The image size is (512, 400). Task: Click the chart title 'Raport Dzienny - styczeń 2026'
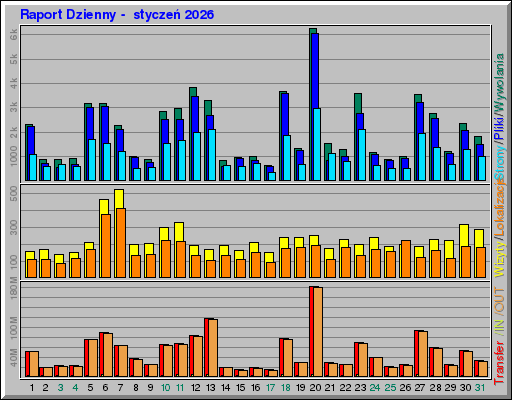[117, 15]
